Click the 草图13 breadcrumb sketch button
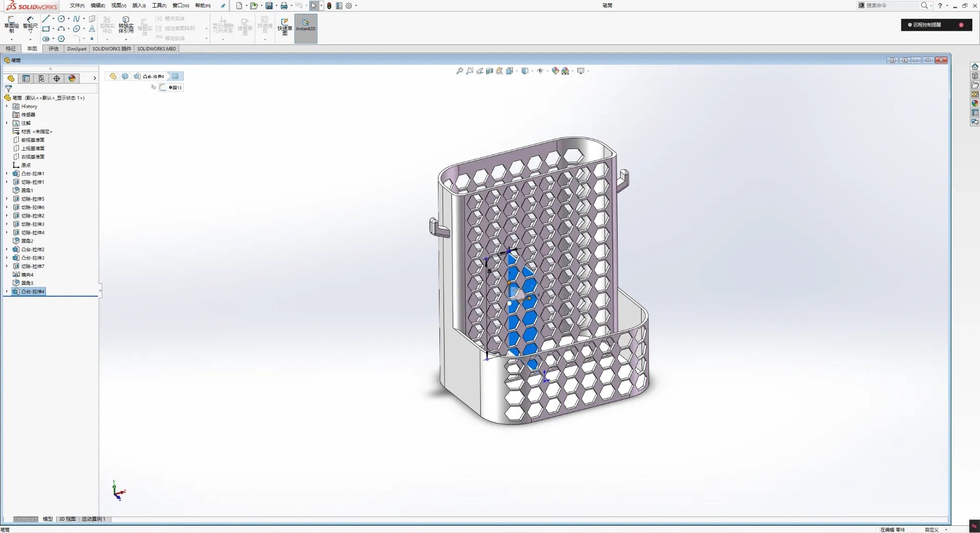 [171, 87]
